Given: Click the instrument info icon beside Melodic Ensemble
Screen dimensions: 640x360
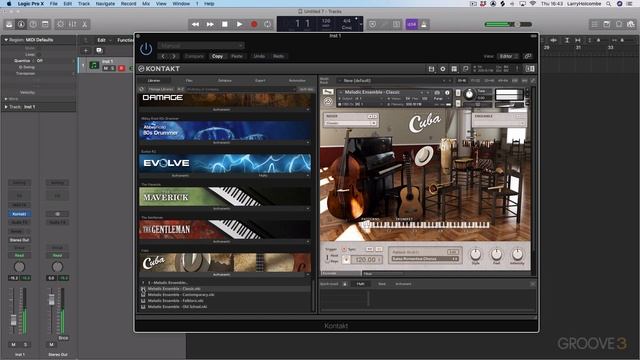Looking at the screenshot, I should tap(447, 93).
